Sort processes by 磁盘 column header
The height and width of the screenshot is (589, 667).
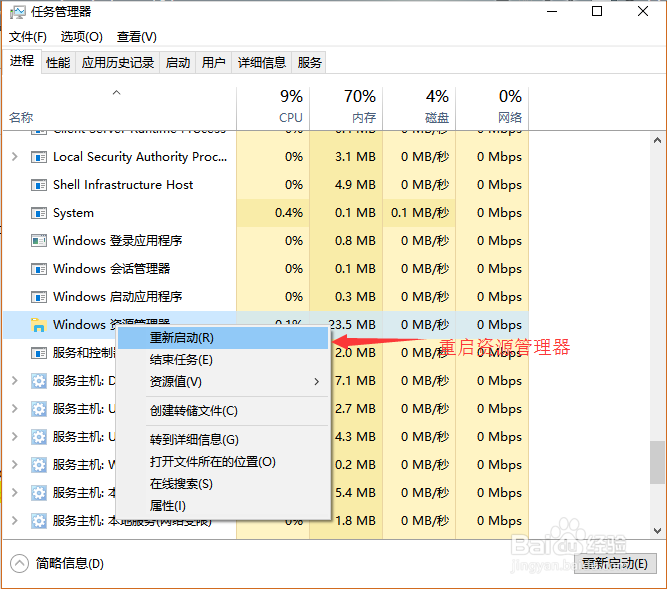419,108
